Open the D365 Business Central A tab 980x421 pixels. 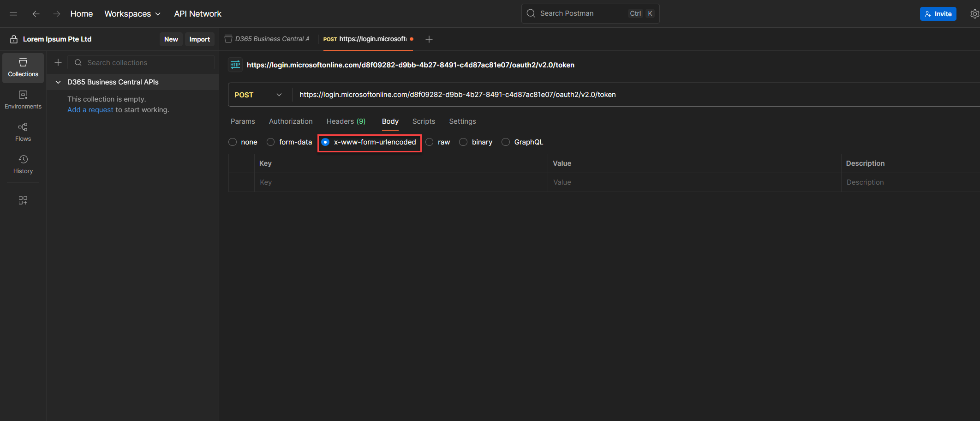268,39
